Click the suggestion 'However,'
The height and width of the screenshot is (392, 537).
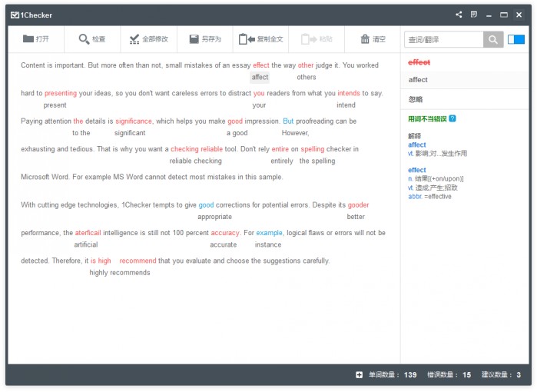click(x=295, y=133)
